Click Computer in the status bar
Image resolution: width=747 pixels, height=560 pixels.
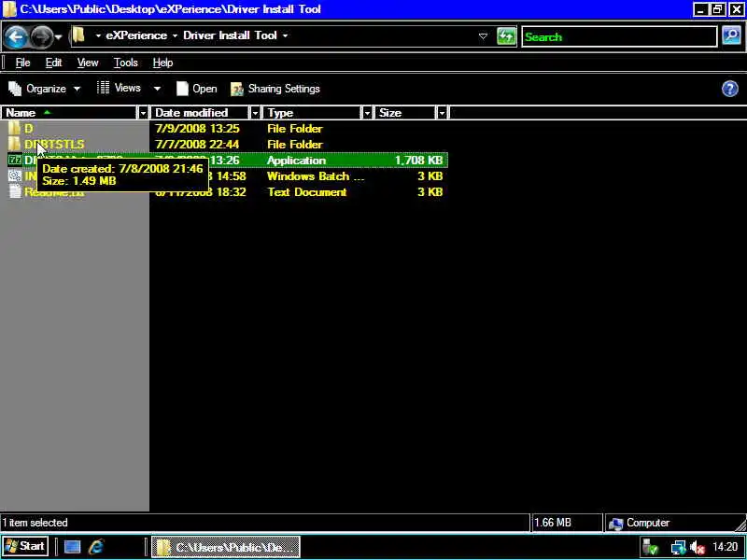click(x=639, y=523)
